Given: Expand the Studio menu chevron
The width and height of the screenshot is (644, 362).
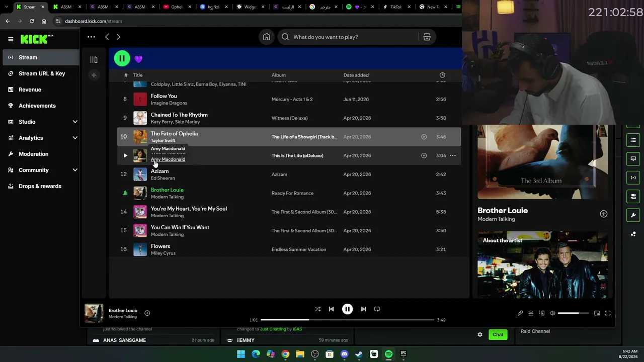Looking at the screenshot, I should click(x=75, y=122).
